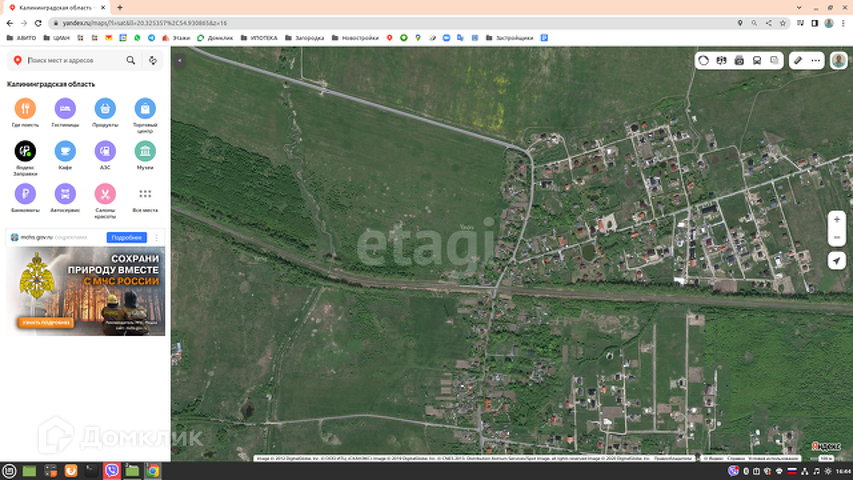The height and width of the screenshot is (480, 853).
Task: Select the 'Гостиницы' hotels category icon
Action: pyautogui.click(x=65, y=108)
